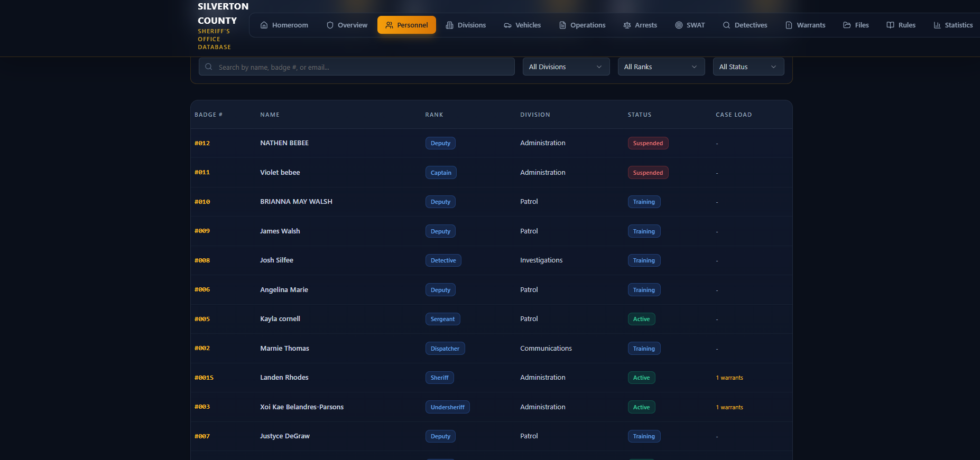Image resolution: width=980 pixels, height=460 pixels.
Task: Click the Warrants alert-file icon
Action: (789, 25)
